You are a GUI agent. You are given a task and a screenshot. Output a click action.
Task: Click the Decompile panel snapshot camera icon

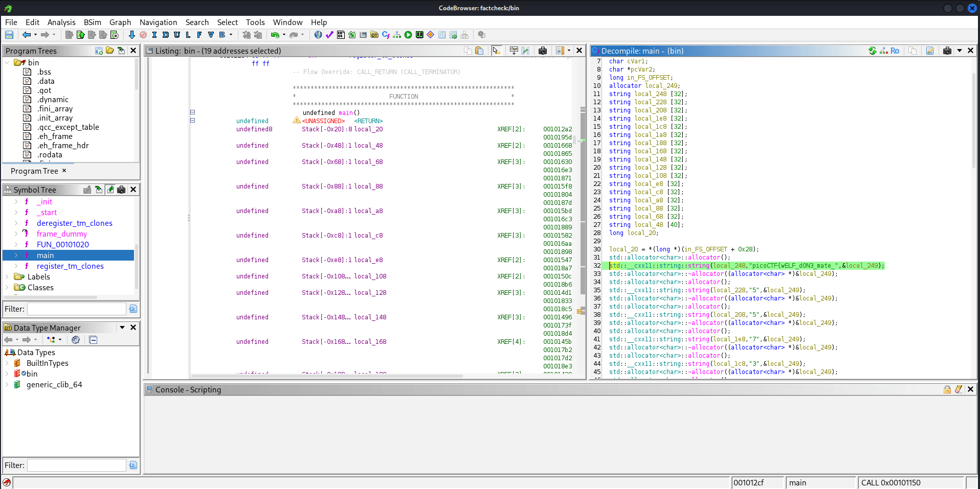point(947,51)
